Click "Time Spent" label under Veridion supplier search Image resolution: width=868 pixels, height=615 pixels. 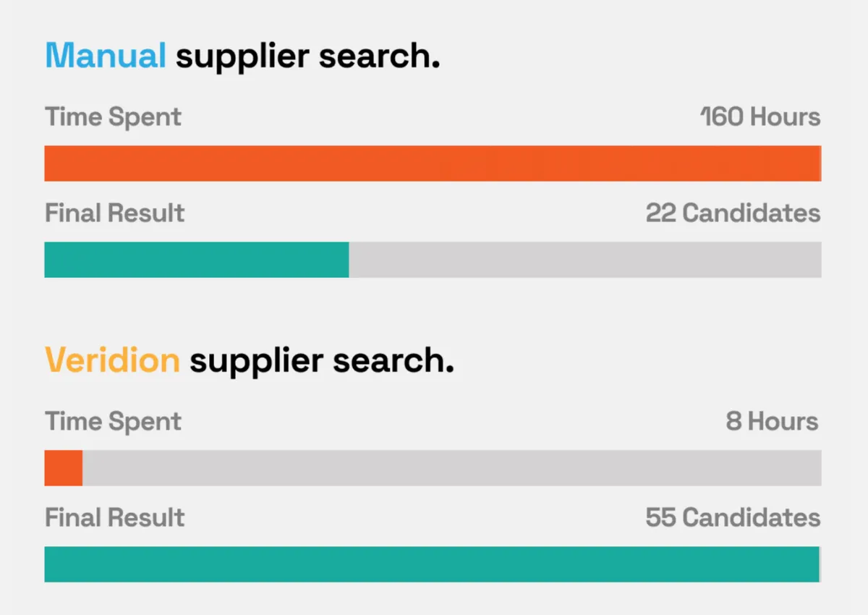click(x=114, y=421)
